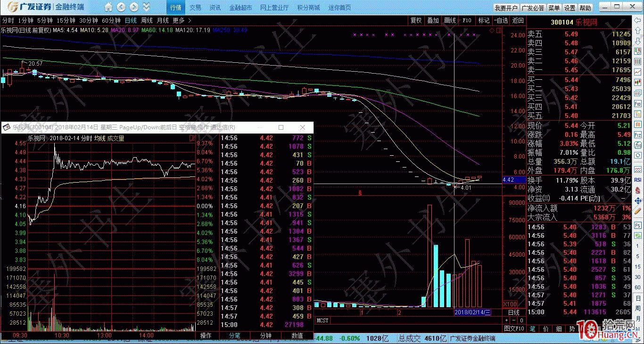The width and height of the screenshot is (644, 344).
Task: Select the 笔 tick tab in quote panel
Action: [x=533, y=328]
